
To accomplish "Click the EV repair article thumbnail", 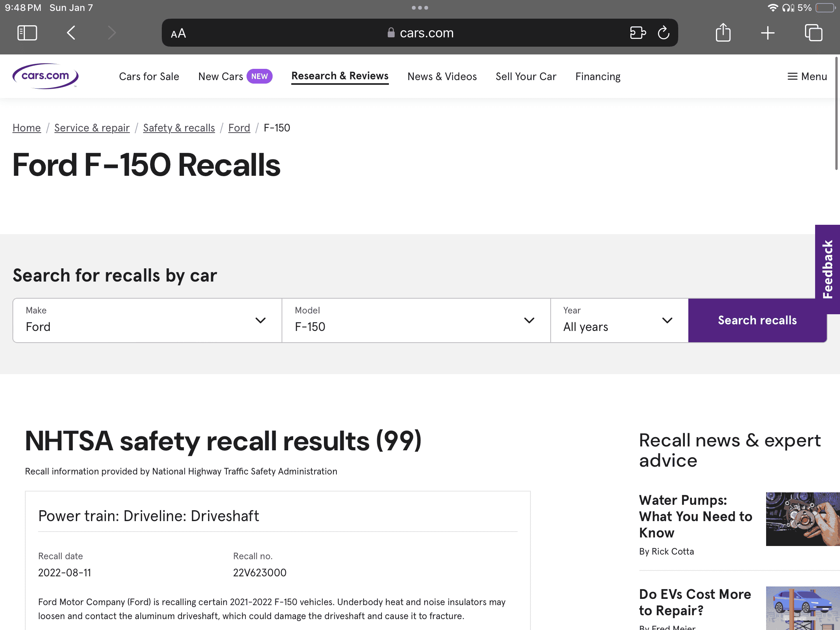I will pos(803,608).
